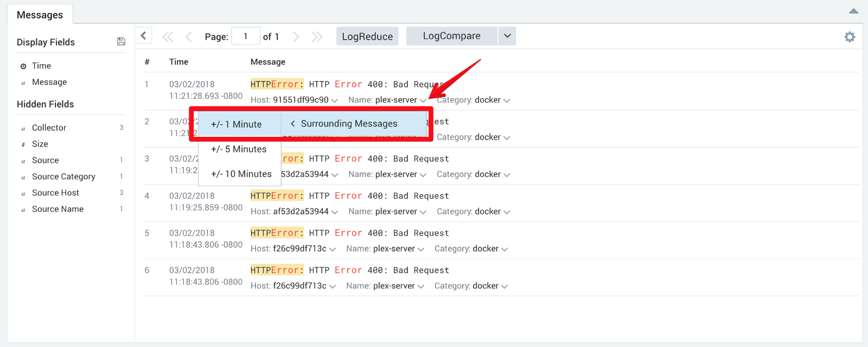Add the Source Name hidden field
The width and height of the screenshot is (868, 347).
[58, 209]
